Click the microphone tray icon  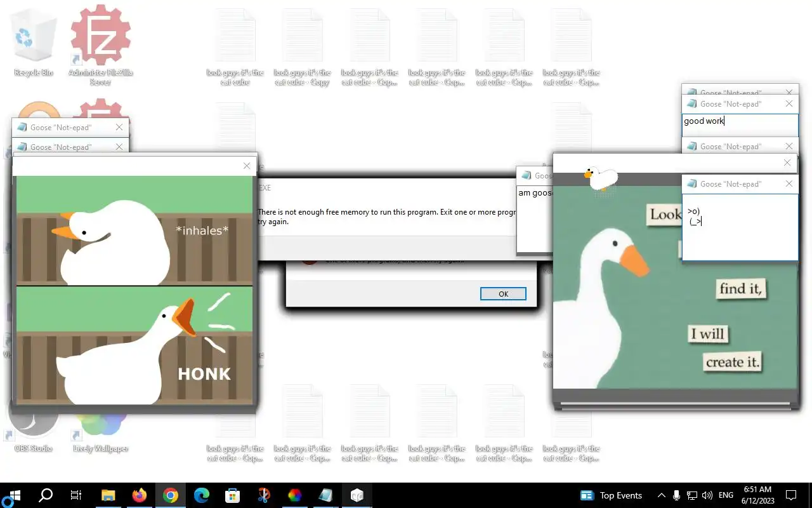coord(677,495)
